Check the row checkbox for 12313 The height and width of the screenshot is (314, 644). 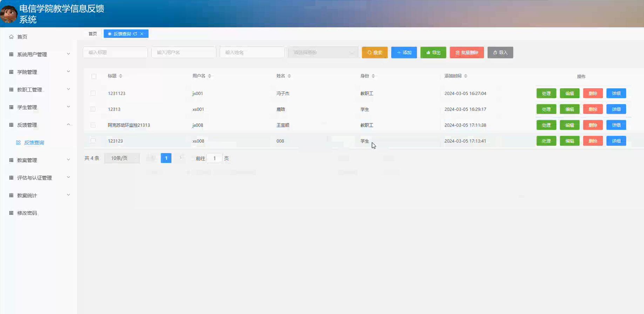tap(93, 109)
